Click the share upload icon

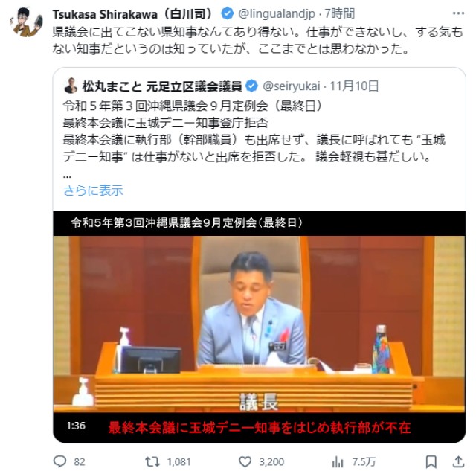459,461
